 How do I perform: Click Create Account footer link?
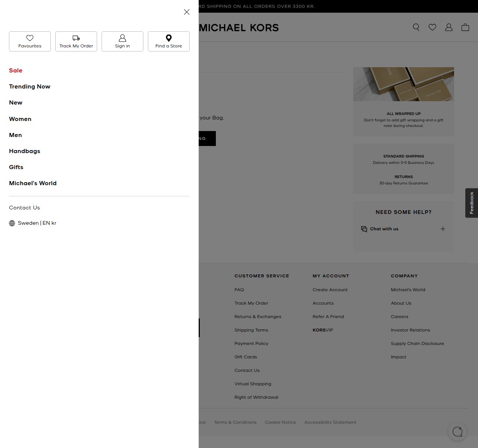tap(330, 290)
